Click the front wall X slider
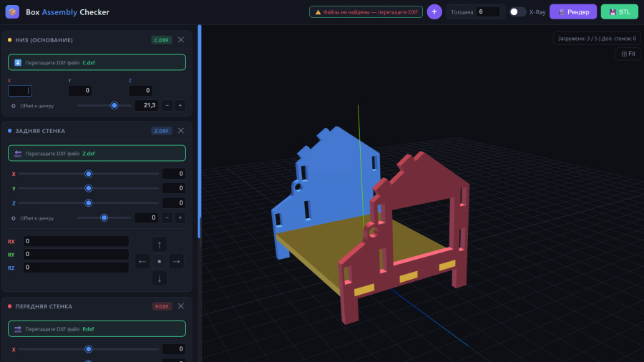Screen dimensions: 644x362 pyautogui.click(x=88, y=349)
